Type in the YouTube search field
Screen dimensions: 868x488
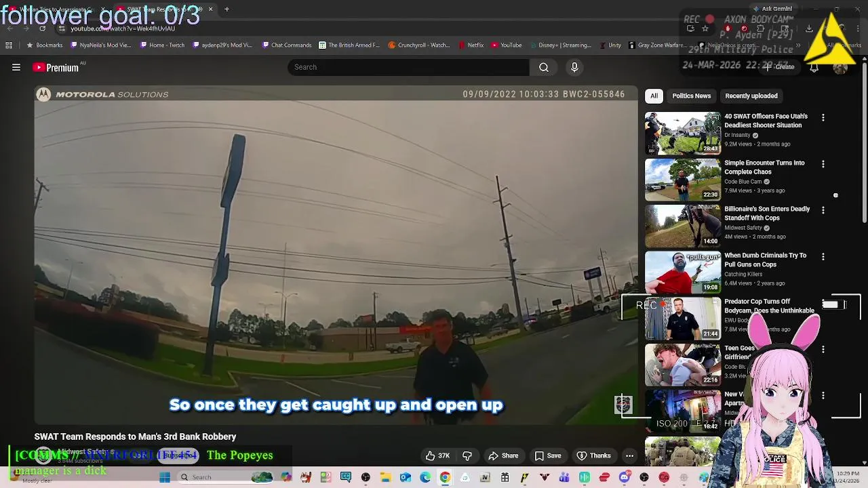tap(408, 67)
